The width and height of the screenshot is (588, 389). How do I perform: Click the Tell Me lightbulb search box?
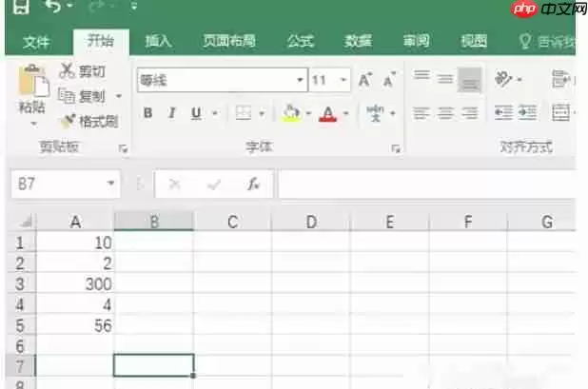coord(547,41)
